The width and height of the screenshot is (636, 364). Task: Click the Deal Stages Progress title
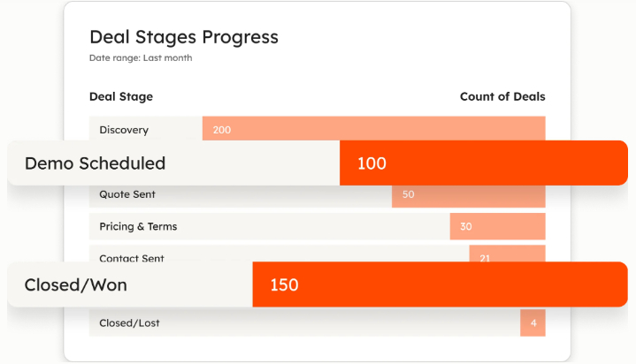tap(184, 37)
